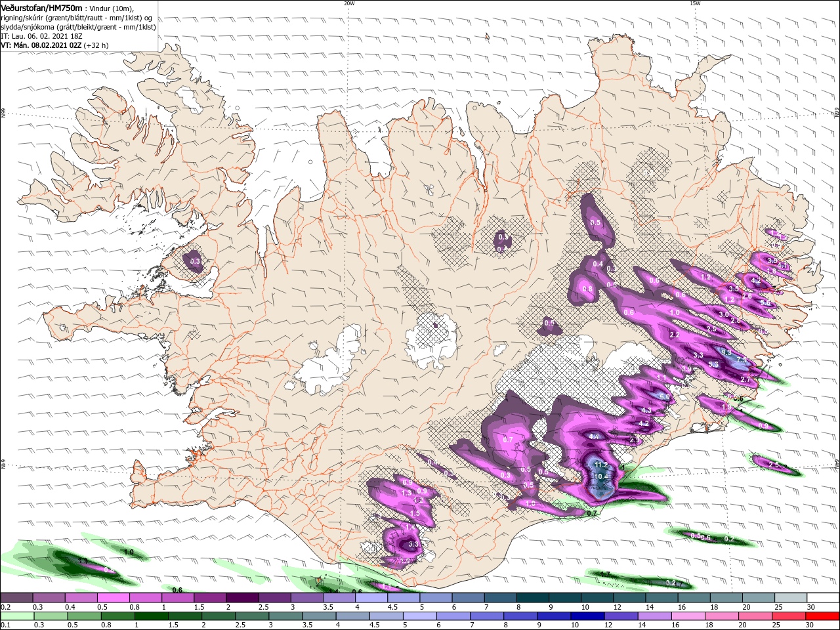Click the 3.9 precipitation value in the east
Viewport: 840px width, 630px height.
[772, 261]
